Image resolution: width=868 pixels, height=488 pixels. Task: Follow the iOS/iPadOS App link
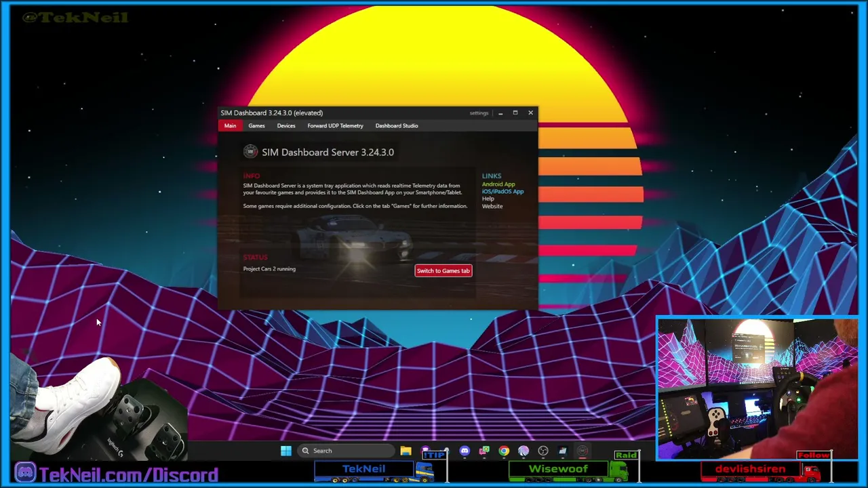click(502, 192)
